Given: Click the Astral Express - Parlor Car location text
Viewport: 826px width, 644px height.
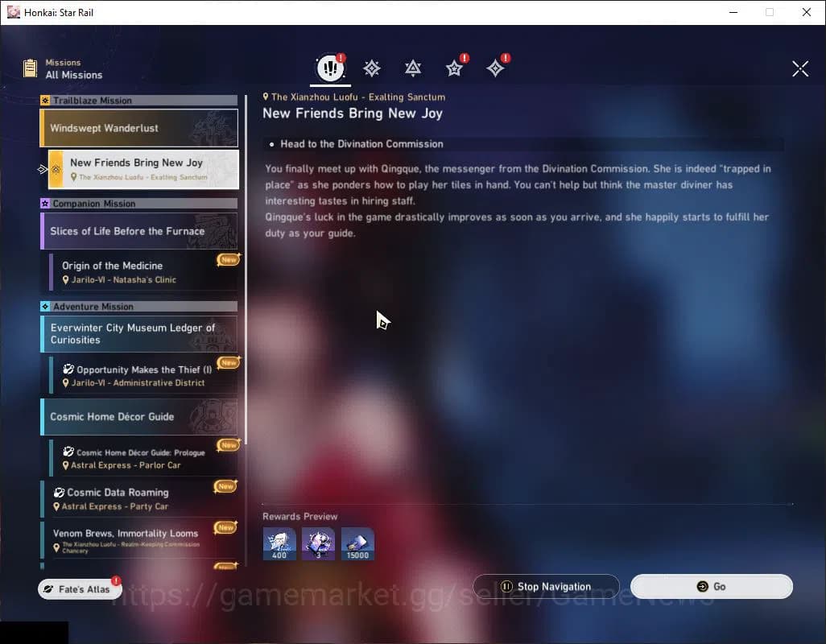Looking at the screenshot, I should tap(126, 465).
